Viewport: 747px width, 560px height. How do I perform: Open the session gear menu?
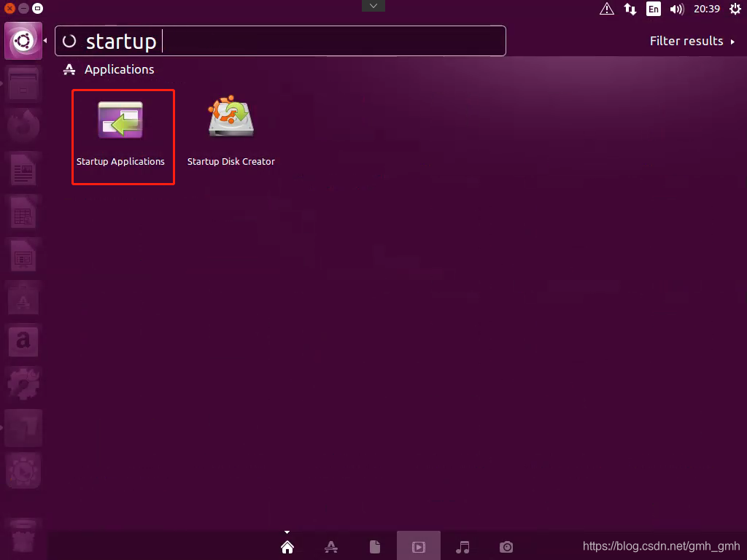tap(735, 9)
